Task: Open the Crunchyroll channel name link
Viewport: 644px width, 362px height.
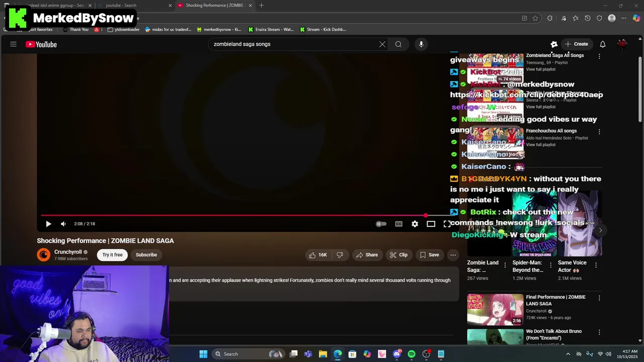Action: coord(68,252)
